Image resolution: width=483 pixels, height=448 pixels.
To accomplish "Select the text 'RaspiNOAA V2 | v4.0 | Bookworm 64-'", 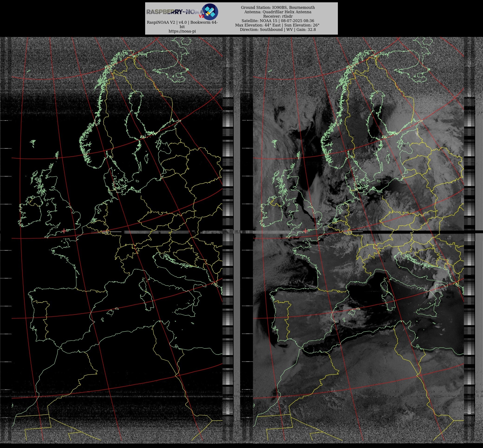I will coord(182,22).
